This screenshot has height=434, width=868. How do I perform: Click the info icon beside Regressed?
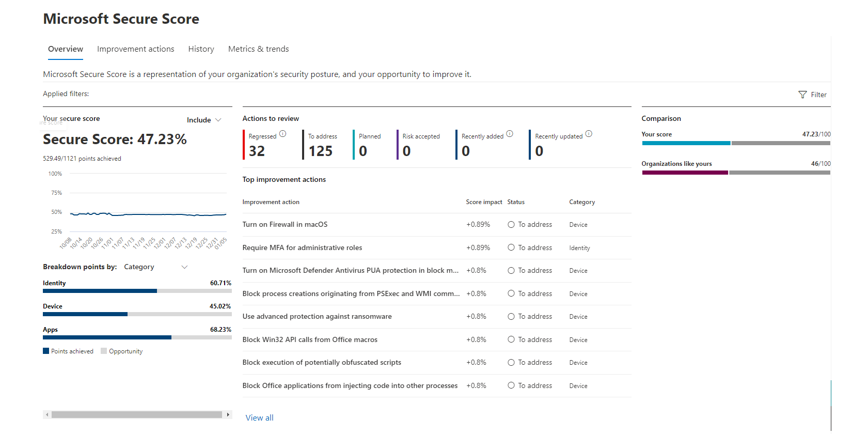[283, 134]
